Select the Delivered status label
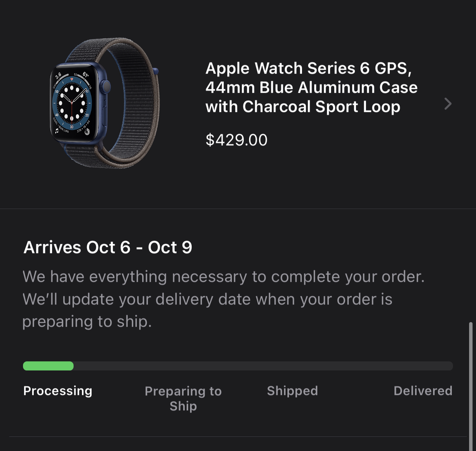 (x=423, y=391)
